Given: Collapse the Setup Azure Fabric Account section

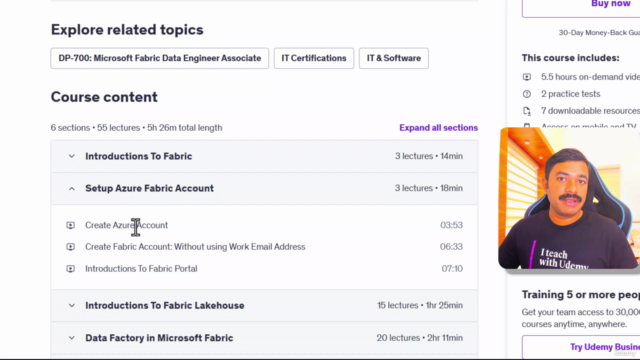Looking at the screenshot, I should point(264,189).
